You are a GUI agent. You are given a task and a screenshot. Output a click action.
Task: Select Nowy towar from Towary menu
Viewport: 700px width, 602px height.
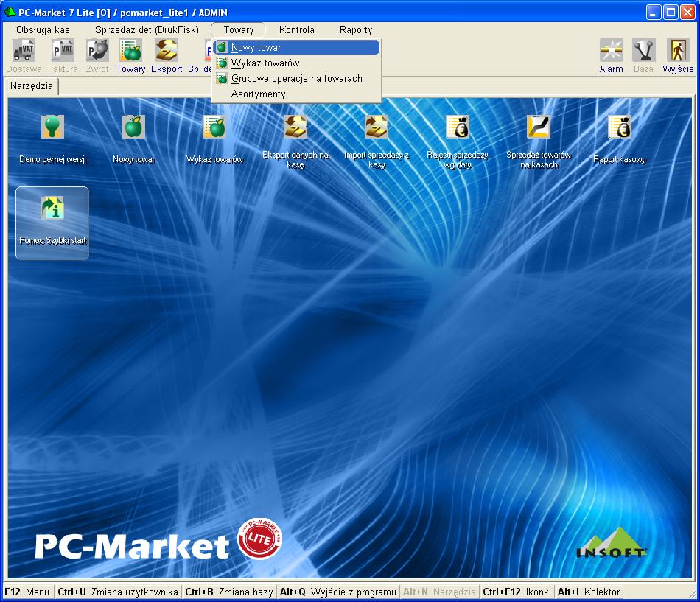coord(256,47)
